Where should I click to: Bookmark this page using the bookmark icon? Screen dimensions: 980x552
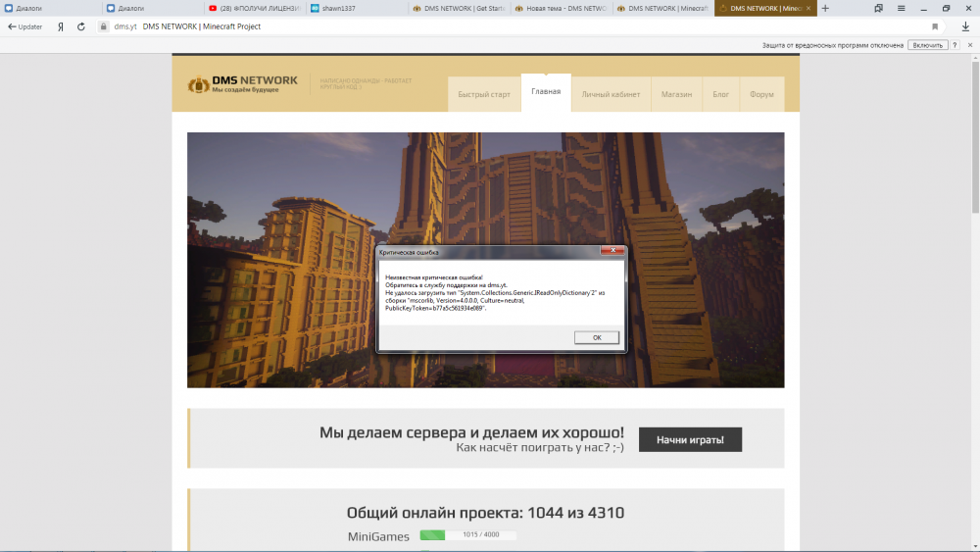tap(935, 26)
